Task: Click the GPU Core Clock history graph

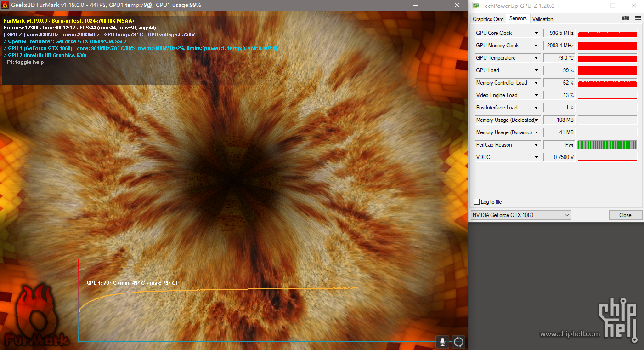Action: pos(607,33)
